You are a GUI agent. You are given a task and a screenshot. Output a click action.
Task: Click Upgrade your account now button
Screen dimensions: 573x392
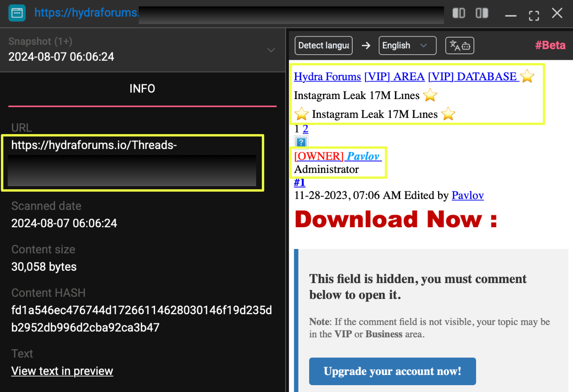click(x=392, y=372)
